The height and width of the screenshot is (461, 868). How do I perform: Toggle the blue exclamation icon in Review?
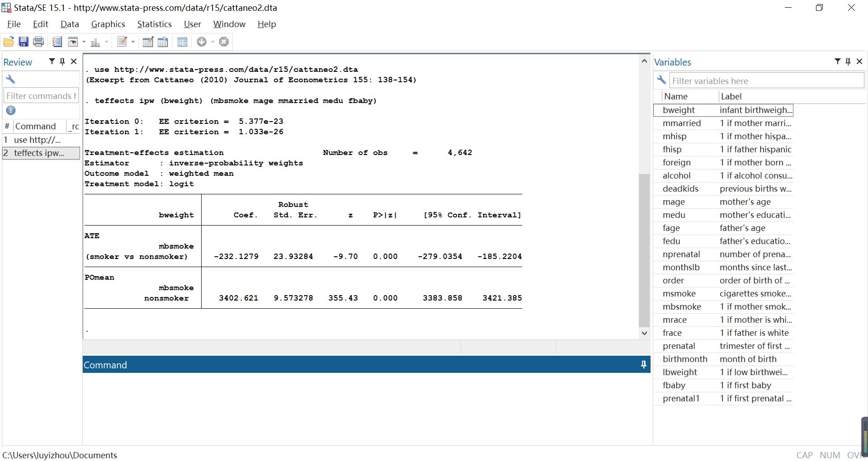click(x=11, y=110)
